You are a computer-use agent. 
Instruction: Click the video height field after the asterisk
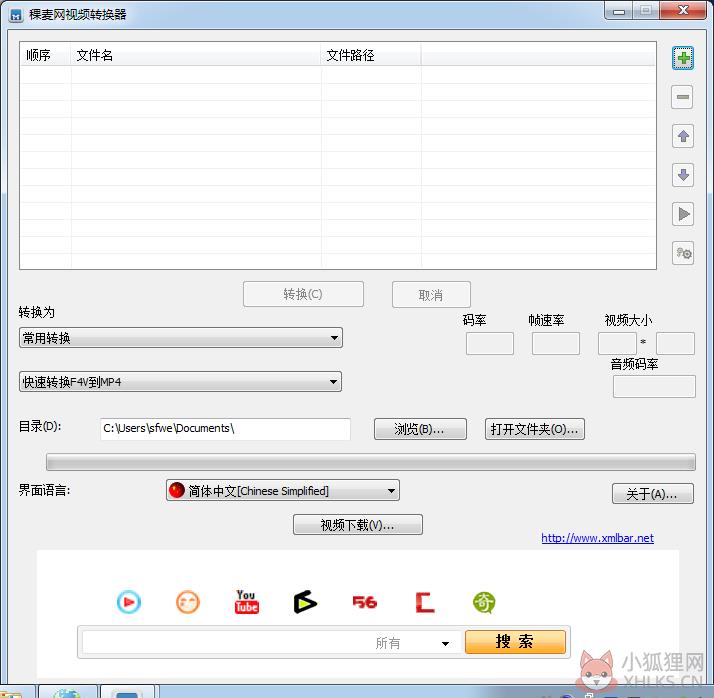coord(675,344)
